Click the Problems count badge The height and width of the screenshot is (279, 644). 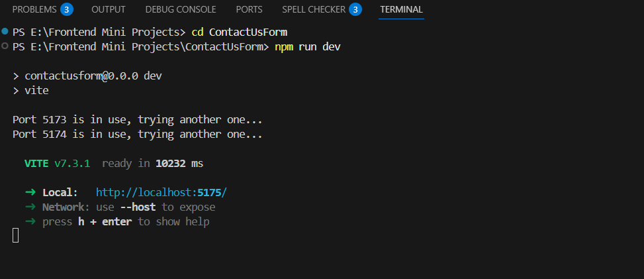click(x=66, y=9)
